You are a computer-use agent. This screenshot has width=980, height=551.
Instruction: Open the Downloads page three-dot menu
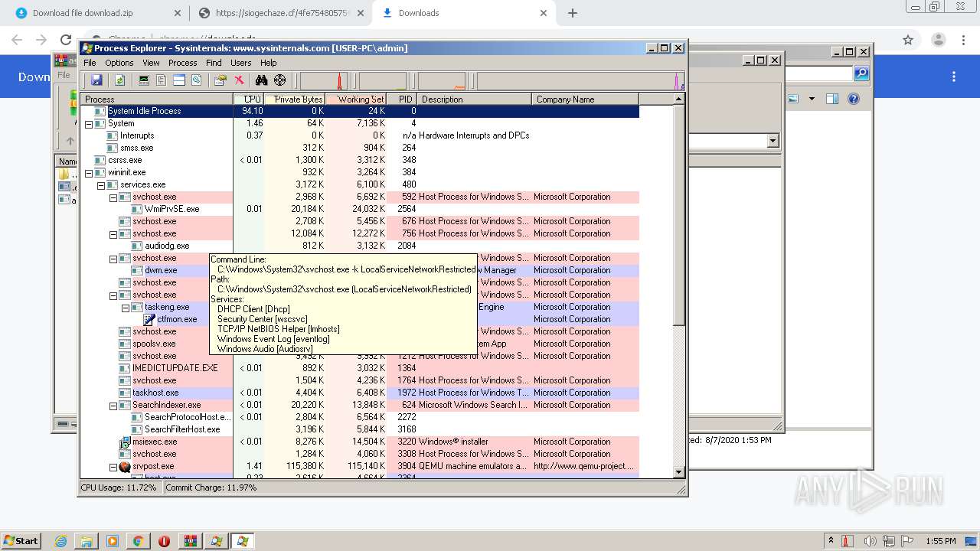954,77
